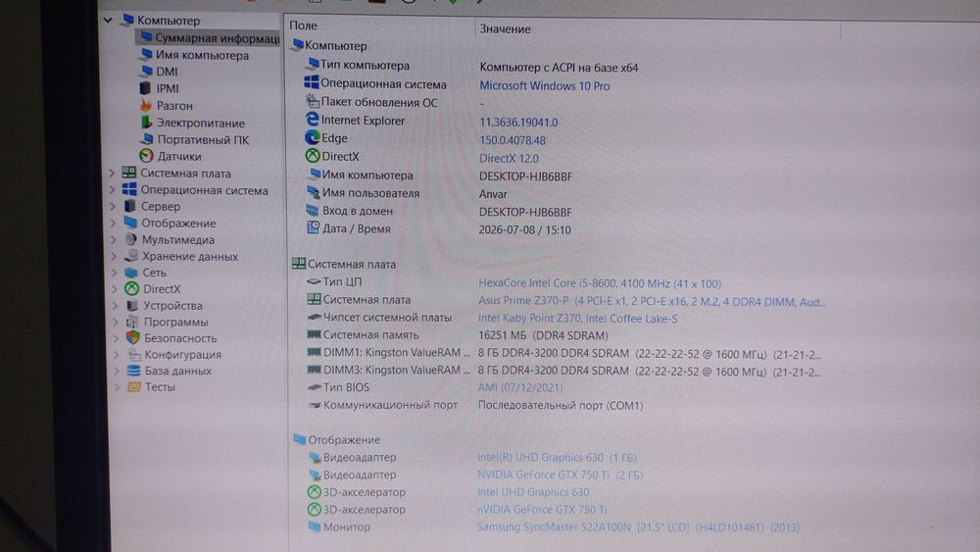
Task: Click Устройства icon in tree
Action: click(x=132, y=305)
